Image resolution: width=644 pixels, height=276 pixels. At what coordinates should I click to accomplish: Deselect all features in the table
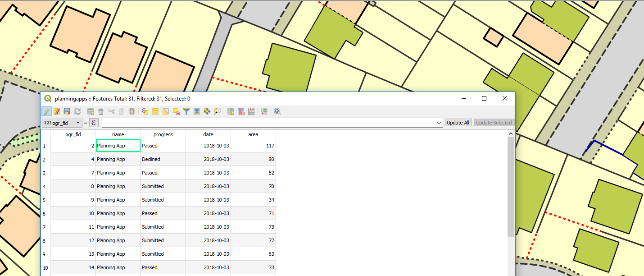tap(176, 111)
